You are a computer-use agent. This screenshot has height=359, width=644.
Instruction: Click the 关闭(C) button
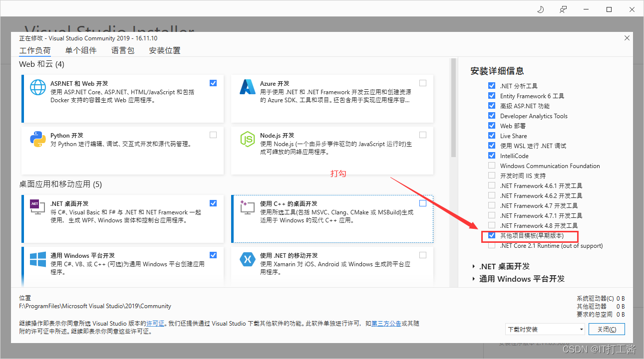tap(607, 329)
